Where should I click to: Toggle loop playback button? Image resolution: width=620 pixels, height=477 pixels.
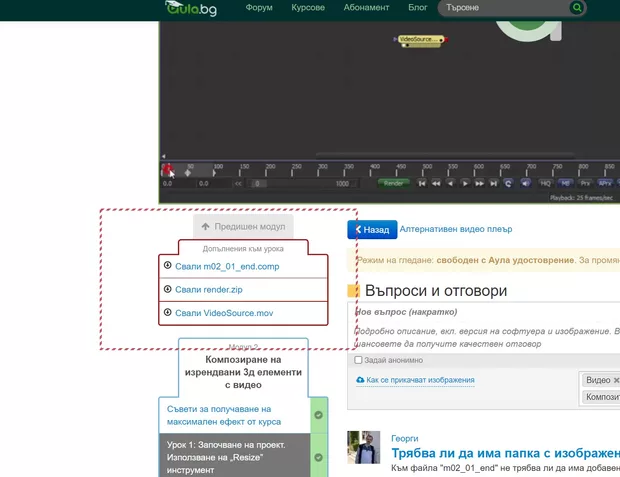click(508, 184)
